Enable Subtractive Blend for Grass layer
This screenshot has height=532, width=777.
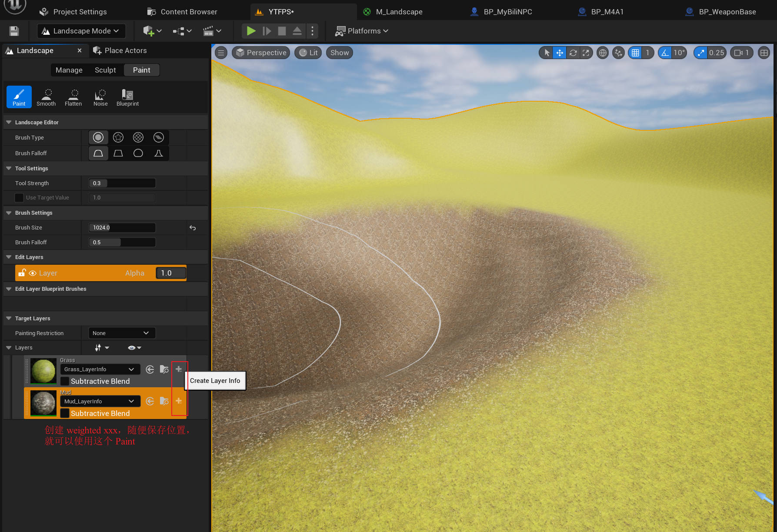64,381
